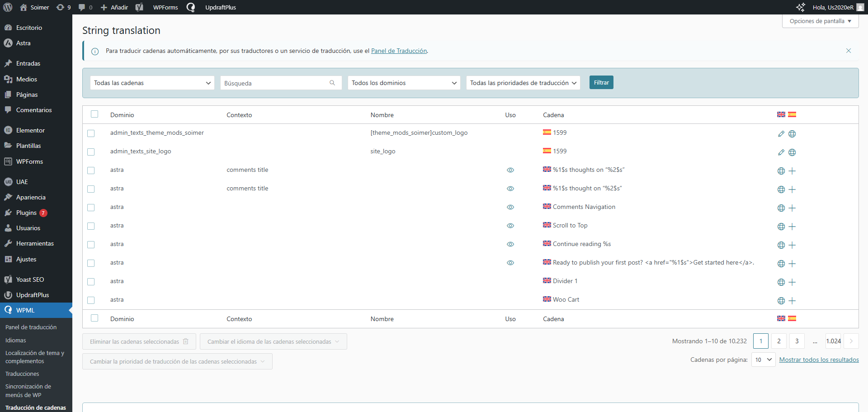
Task: Go to Idiomas in WPML submenu
Action: [16, 340]
